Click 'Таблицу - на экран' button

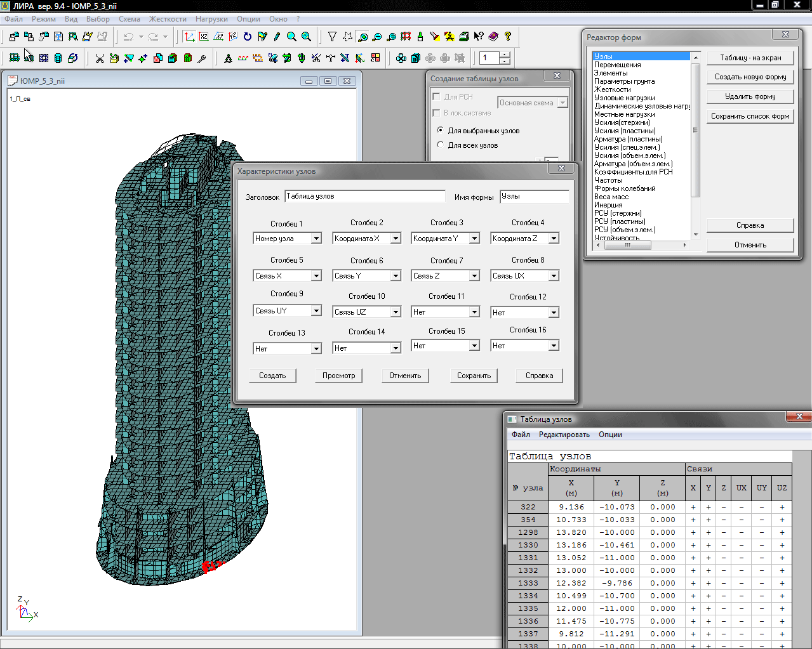(x=750, y=58)
